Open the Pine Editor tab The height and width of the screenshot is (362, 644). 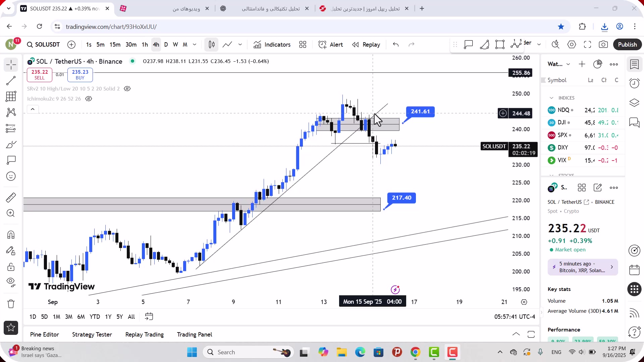(44, 335)
